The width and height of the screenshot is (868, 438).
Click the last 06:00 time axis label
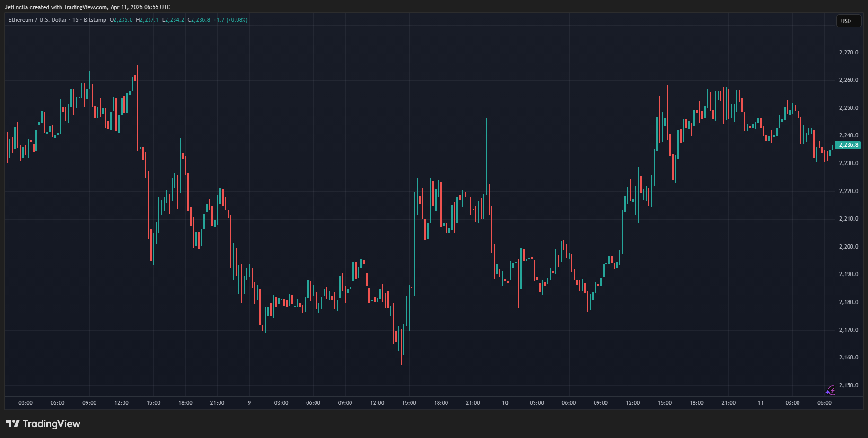(x=824, y=403)
